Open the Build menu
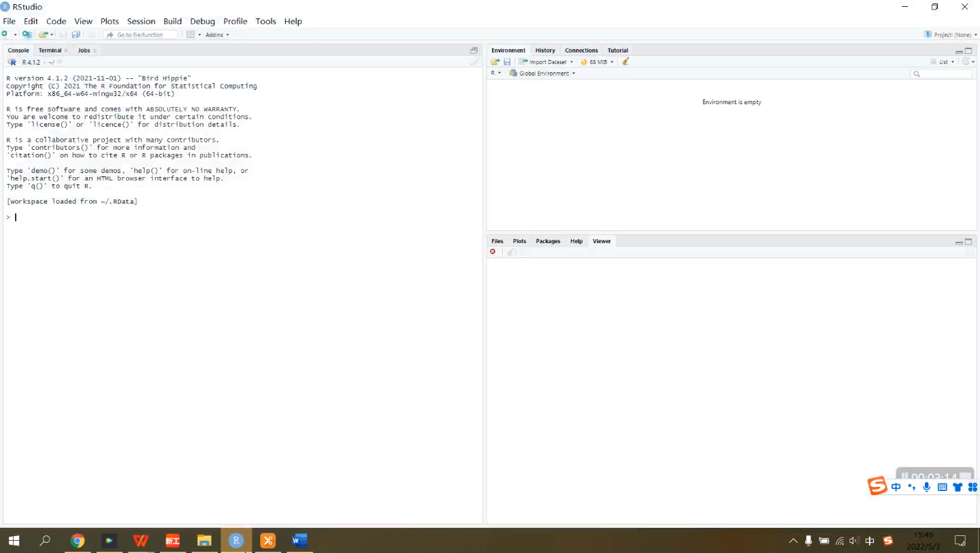 tap(172, 21)
